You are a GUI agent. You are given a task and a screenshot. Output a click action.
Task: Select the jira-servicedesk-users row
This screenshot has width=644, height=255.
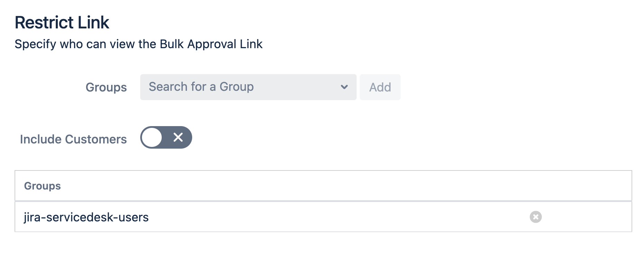click(x=86, y=217)
